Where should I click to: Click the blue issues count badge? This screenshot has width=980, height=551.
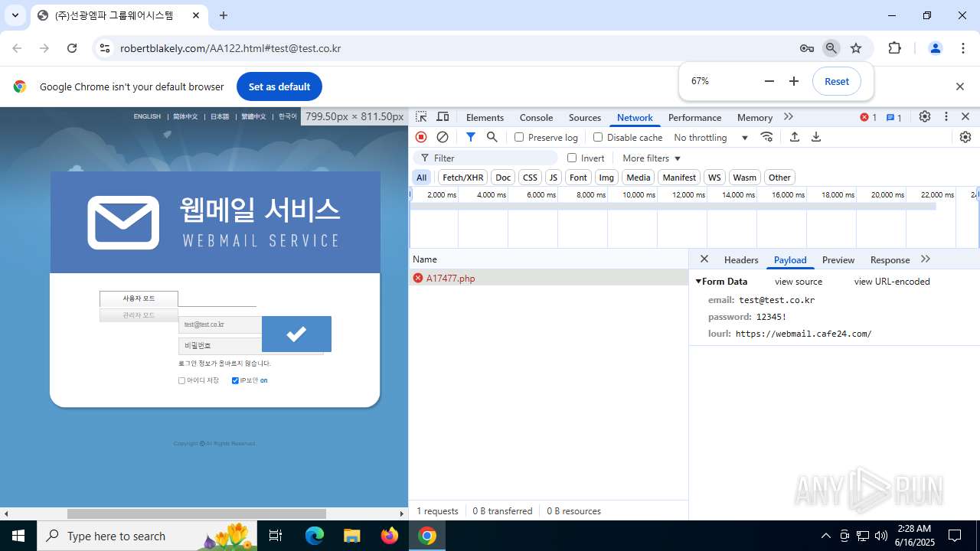(x=894, y=117)
